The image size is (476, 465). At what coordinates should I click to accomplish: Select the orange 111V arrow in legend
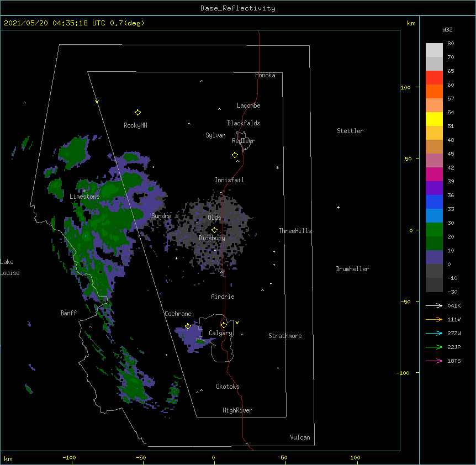pos(434,319)
